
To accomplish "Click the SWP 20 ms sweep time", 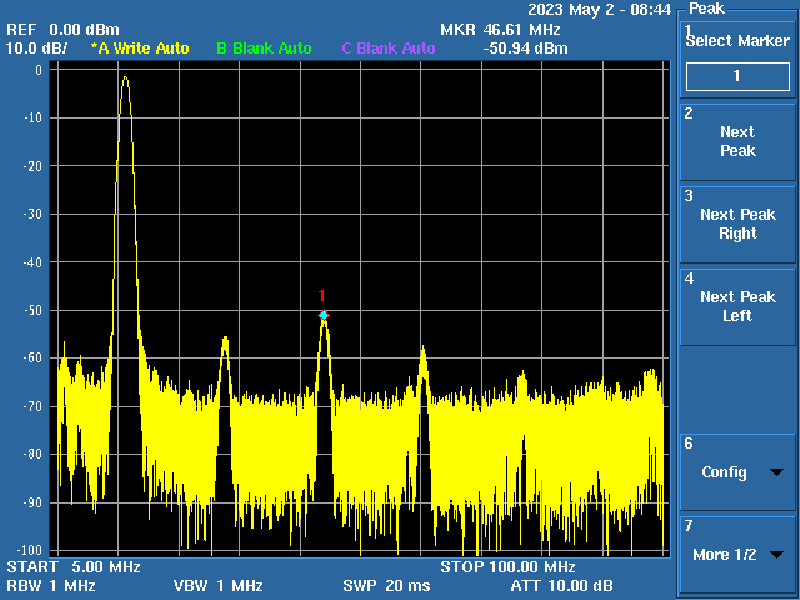I will click(387, 586).
